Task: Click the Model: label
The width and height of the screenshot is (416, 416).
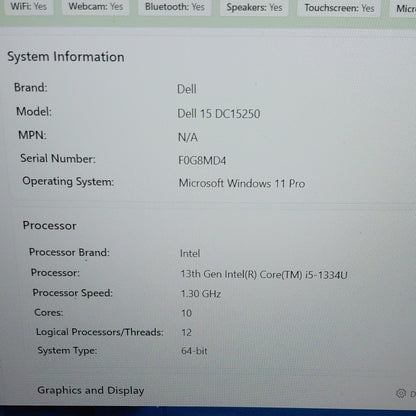Action: pyautogui.click(x=34, y=112)
